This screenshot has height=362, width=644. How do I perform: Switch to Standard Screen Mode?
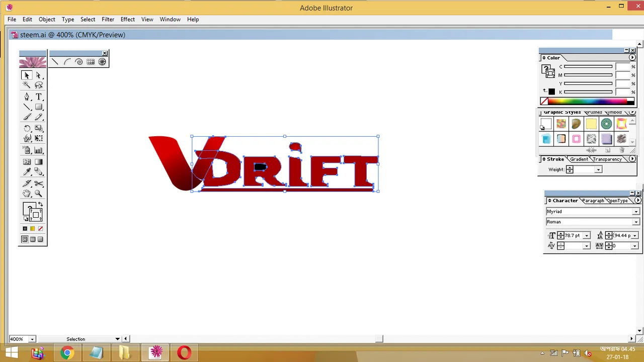coord(25,239)
